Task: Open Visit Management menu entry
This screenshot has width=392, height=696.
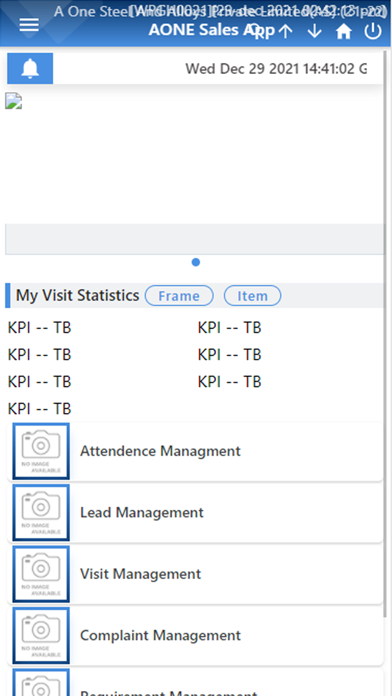Action: (x=195, y=574)
